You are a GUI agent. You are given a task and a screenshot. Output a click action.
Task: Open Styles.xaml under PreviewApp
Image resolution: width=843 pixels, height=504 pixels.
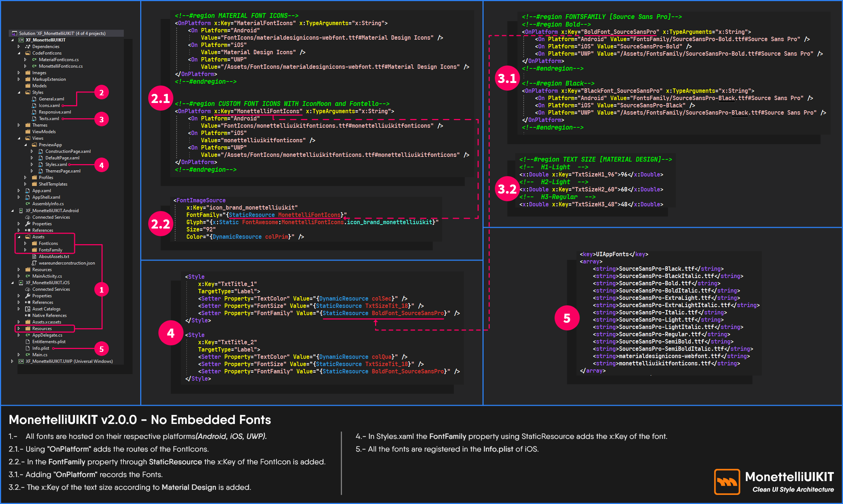tap(56, 164)
